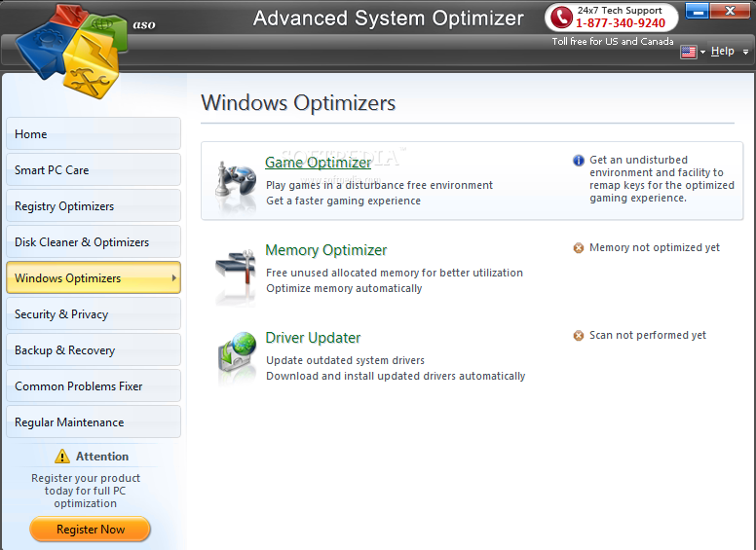Screen dimensions: 756x550
Task: Select Registry Optimizers in the sidebar
Action: click(x=94, y=205)
